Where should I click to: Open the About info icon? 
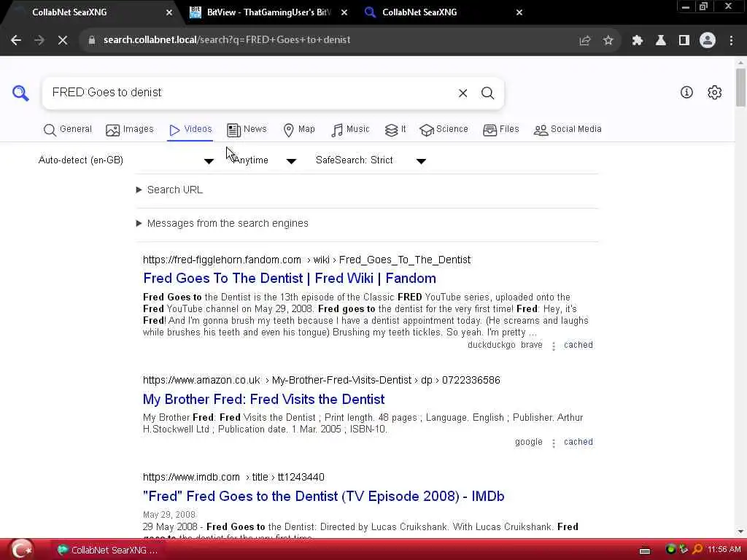tap(686, 93)
